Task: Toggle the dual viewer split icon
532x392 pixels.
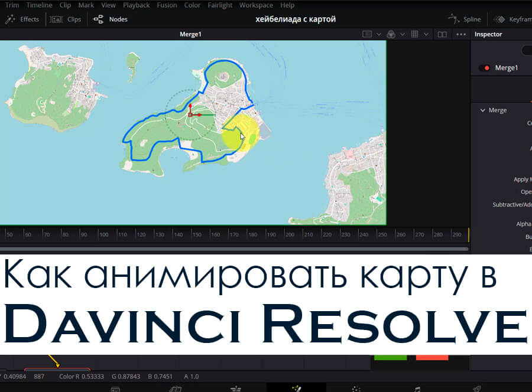Action: [442, 34]
